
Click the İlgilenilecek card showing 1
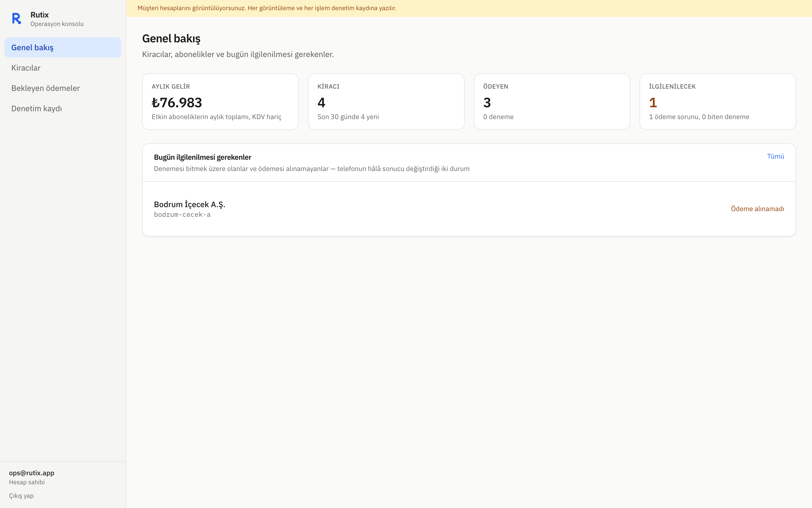[718, 102]
